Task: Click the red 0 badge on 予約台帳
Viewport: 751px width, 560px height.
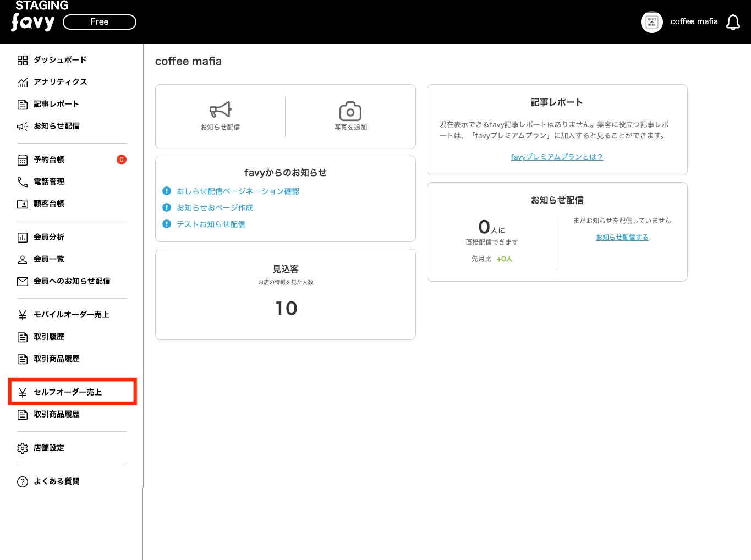Action: 122,160
